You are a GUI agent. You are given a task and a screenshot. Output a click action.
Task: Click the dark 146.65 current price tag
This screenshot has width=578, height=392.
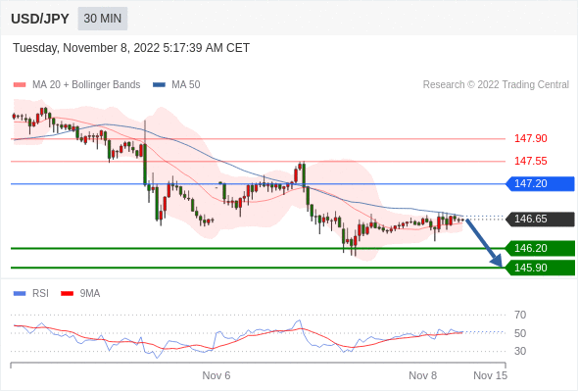point(540,220)
